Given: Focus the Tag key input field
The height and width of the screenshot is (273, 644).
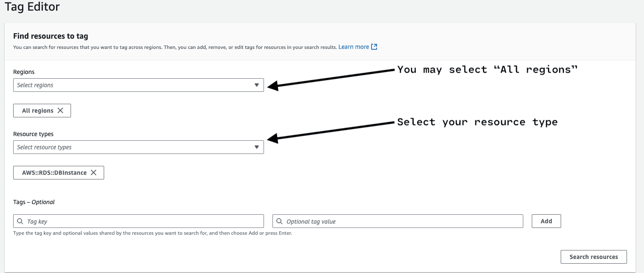Looking at the screenshot, I should (140, 222).
